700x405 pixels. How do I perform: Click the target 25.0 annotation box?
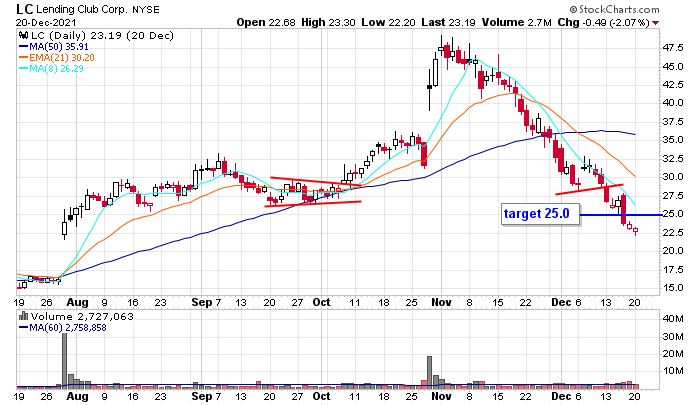pyautogui.click(x=541, y=214)
